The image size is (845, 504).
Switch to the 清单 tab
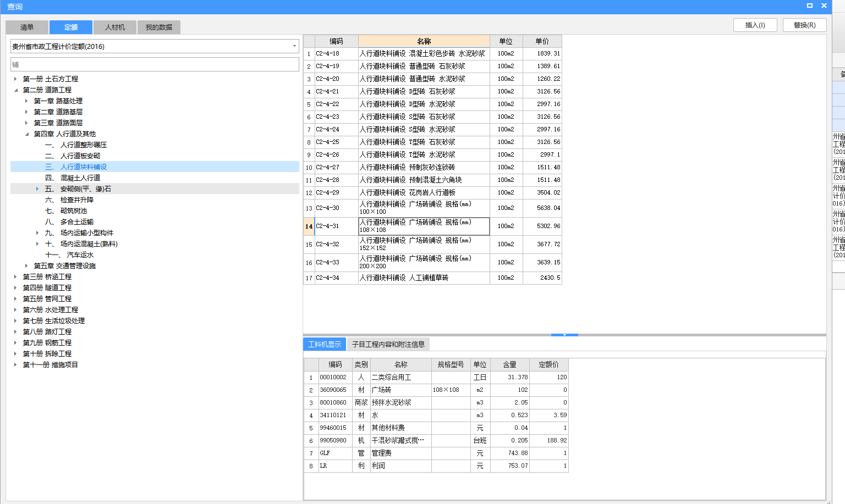(x=27, y=27)
